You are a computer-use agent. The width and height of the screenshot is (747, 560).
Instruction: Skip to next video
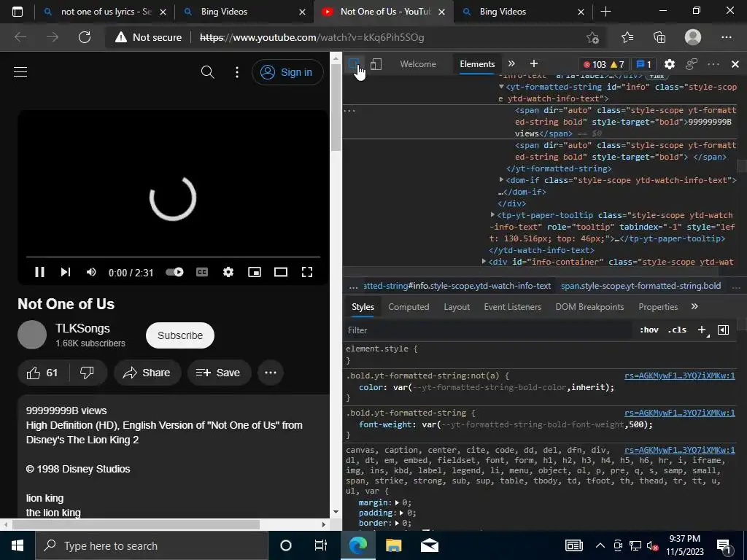click(x=65, y=272)
